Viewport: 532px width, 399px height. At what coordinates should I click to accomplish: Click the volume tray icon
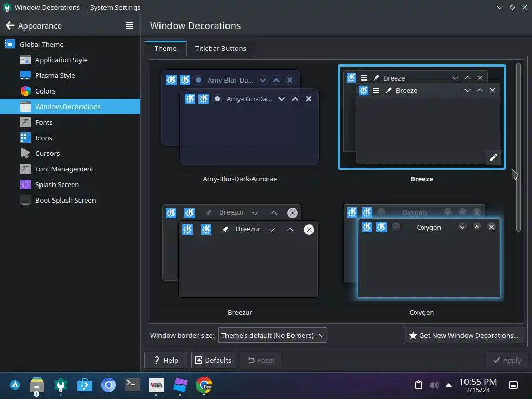tap(434, 385)
